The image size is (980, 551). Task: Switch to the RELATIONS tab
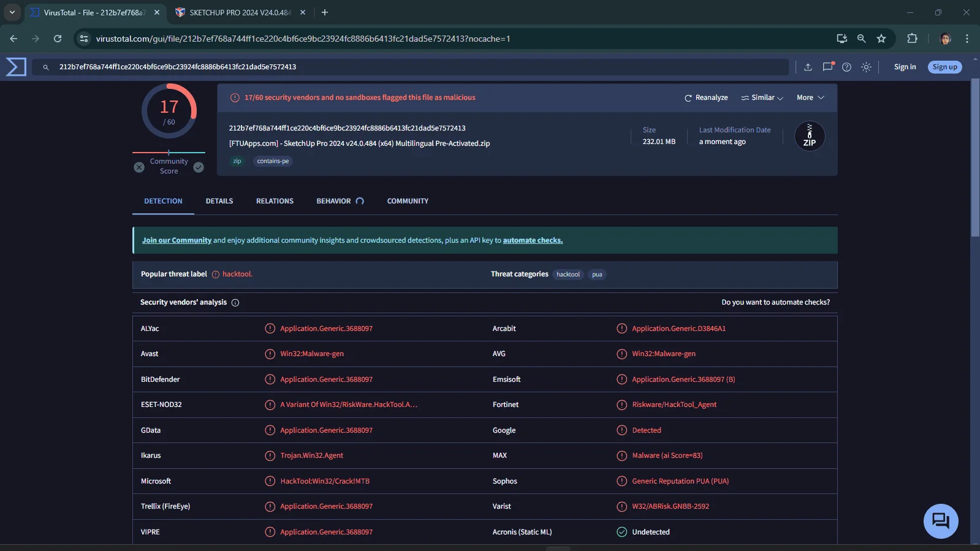(275, 201)
